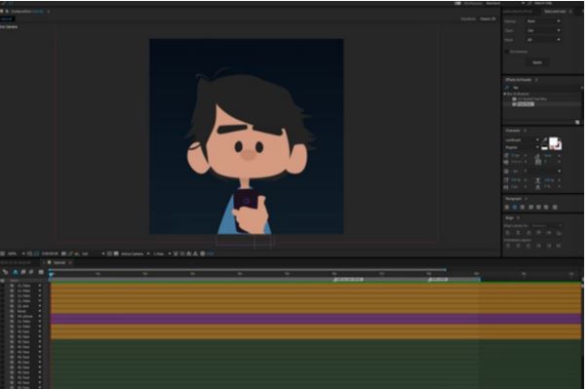Pick the eyedropper in the Character panel

point(544,140)
